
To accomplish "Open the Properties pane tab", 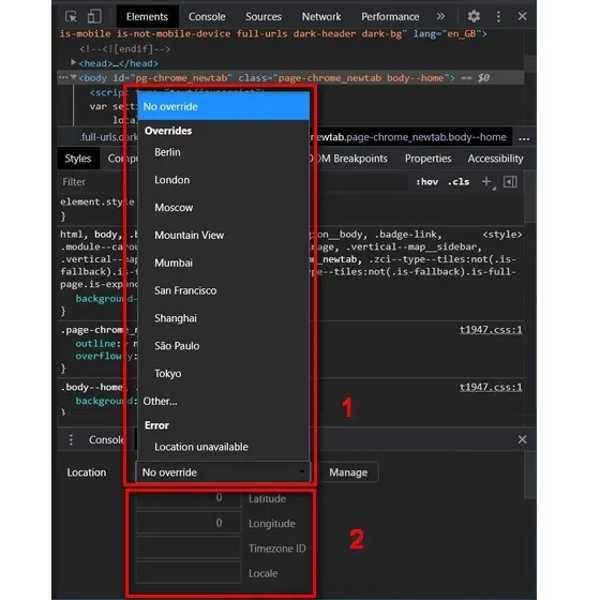I will [428, 158].
